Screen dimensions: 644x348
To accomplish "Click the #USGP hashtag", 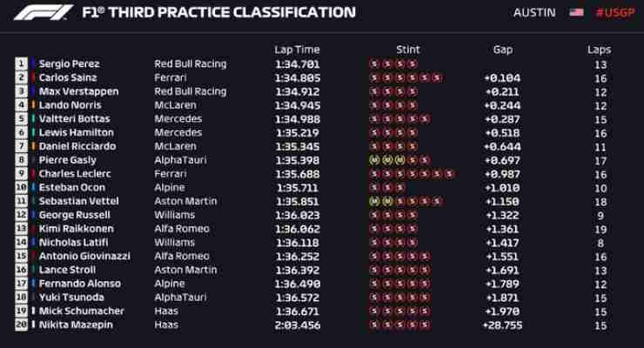I will click(x=615, y=13).
